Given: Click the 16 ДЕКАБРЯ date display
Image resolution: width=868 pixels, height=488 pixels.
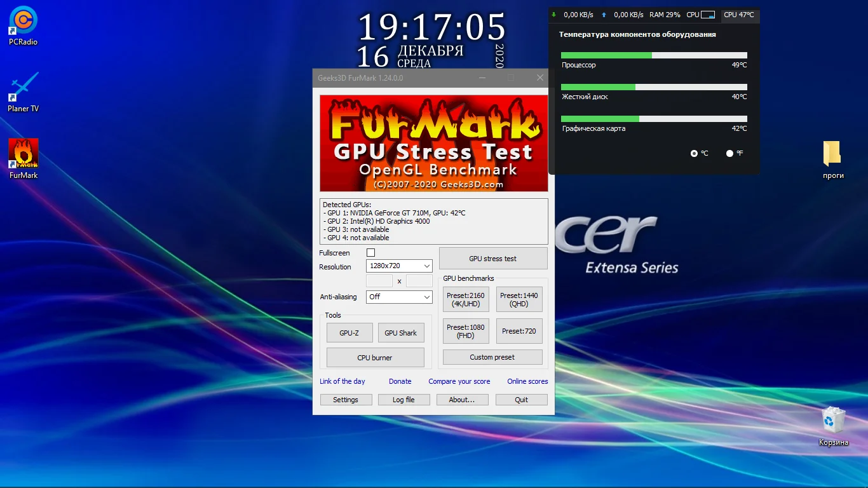Looking at the screenshot, I should 410,56.
